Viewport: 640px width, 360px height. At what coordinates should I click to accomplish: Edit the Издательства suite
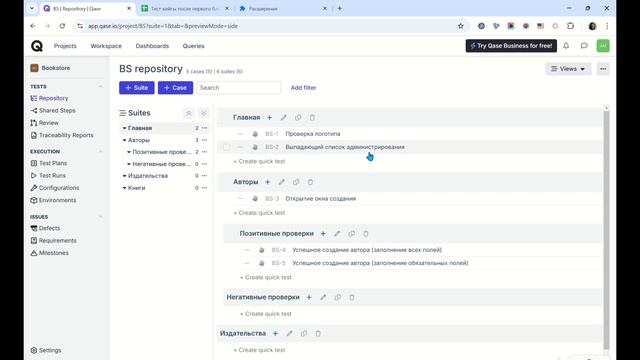click(x=289, y=333)
